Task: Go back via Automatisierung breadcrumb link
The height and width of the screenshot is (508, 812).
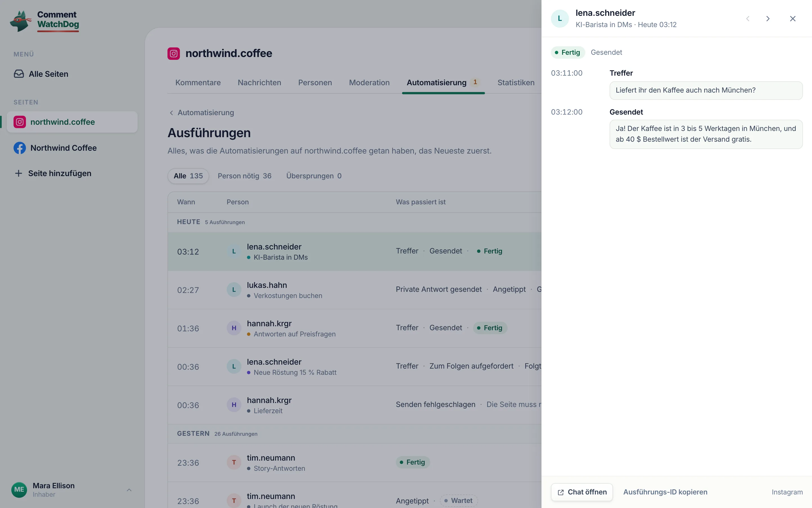Action: [202, 113]
